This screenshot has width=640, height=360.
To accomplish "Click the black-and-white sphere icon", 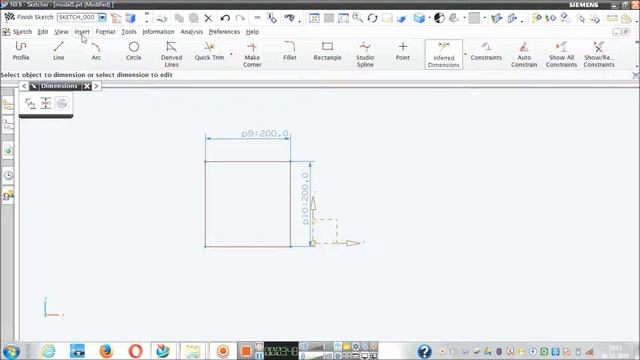I will click(x=439, y=18).
